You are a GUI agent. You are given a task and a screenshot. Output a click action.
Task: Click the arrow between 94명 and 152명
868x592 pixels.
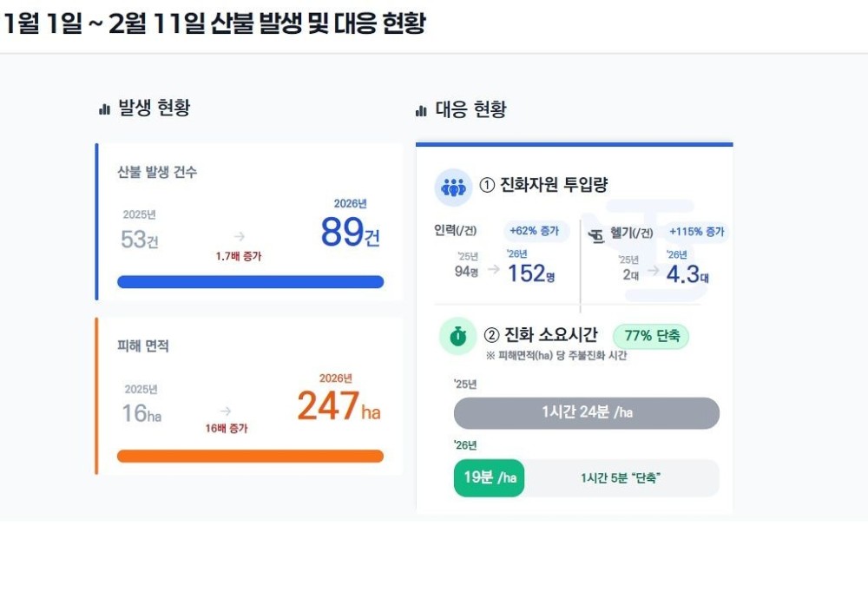[x=493, y=270]
